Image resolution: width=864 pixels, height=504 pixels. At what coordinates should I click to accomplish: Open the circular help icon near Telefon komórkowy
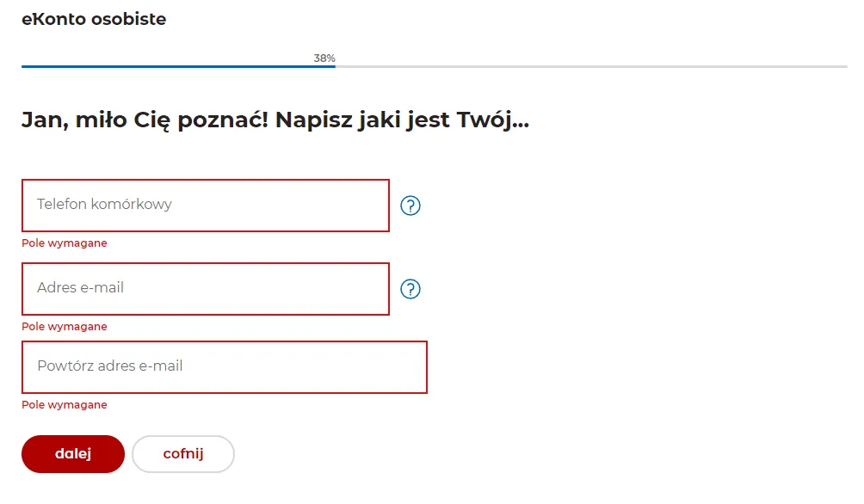410,206
